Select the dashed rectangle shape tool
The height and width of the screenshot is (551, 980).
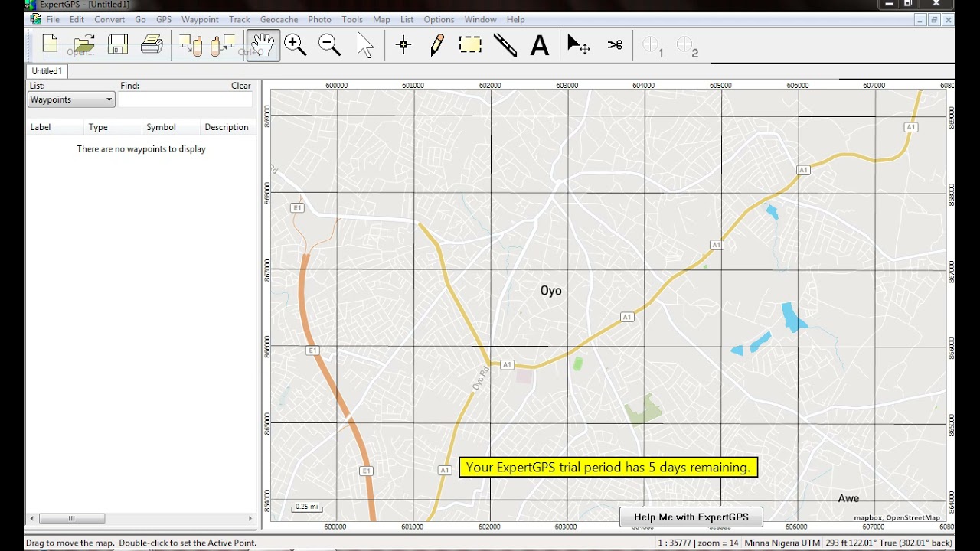point(470,45)
